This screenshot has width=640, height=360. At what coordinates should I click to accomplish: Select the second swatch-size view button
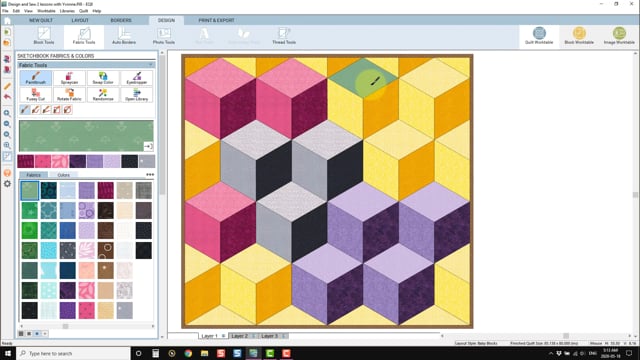pyautogui.click(x=29, y=333)
